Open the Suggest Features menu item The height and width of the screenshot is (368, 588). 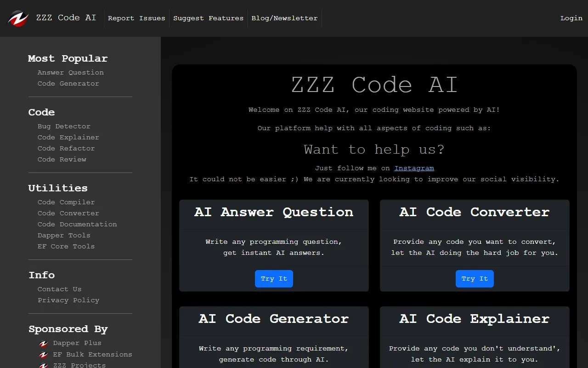208,18
